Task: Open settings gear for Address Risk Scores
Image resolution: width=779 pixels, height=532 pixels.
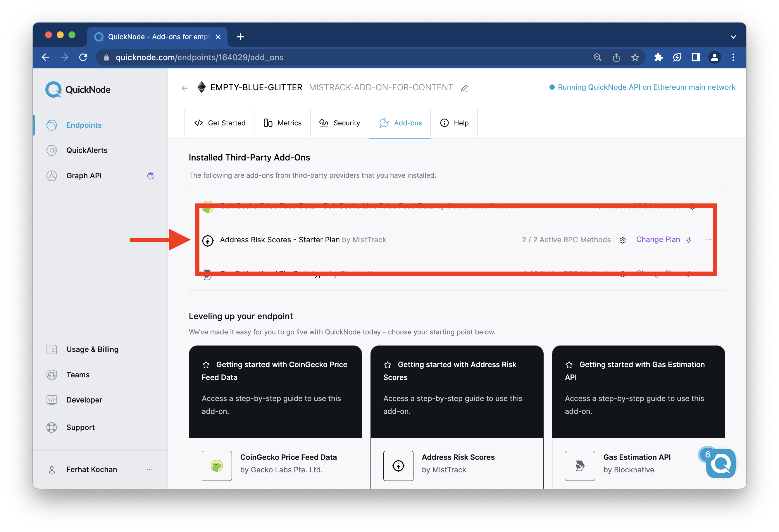Action: pos(623,240)
